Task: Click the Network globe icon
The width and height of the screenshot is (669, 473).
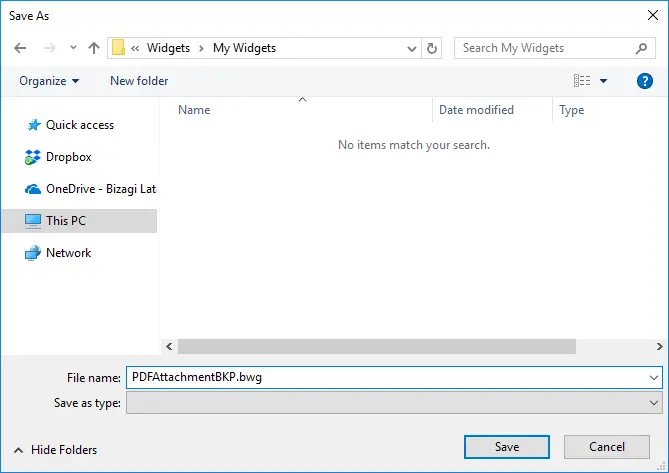Action: (33, 253)
